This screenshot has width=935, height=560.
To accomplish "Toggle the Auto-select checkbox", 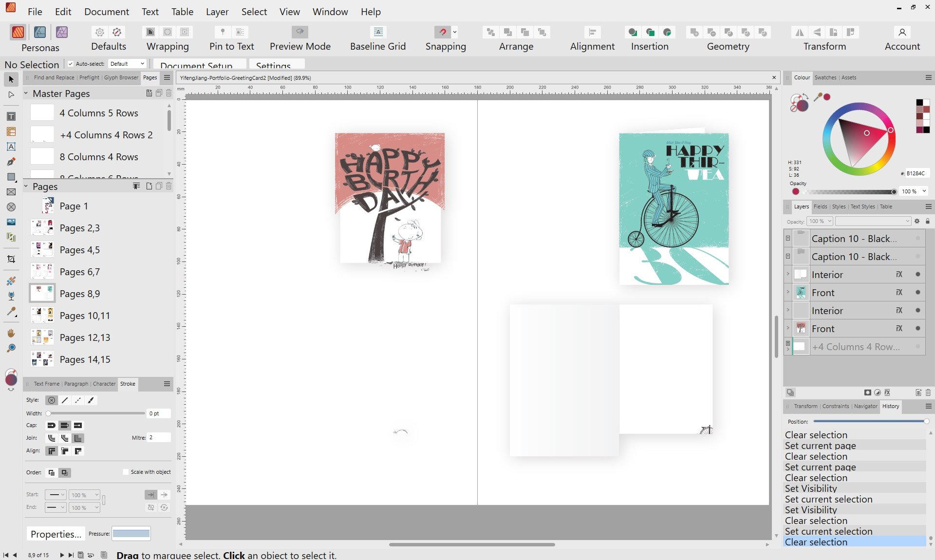I will 71,64.
